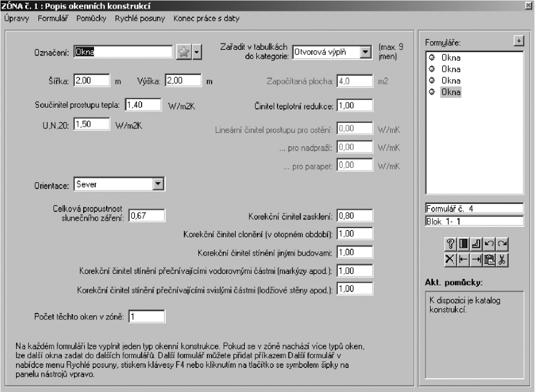Open the Rychlé posuny menu

pyautogui.click(x=140, y=18)
